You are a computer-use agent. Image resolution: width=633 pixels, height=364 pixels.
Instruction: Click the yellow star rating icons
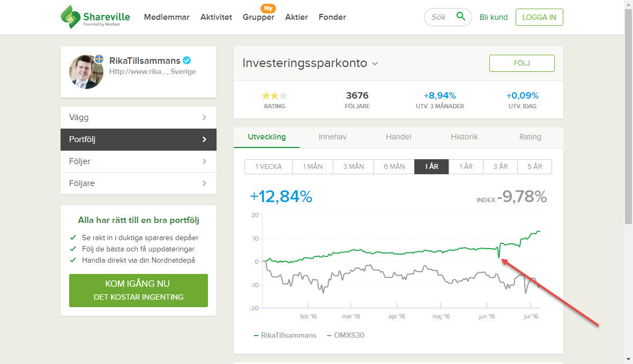[x=274, y=96]
